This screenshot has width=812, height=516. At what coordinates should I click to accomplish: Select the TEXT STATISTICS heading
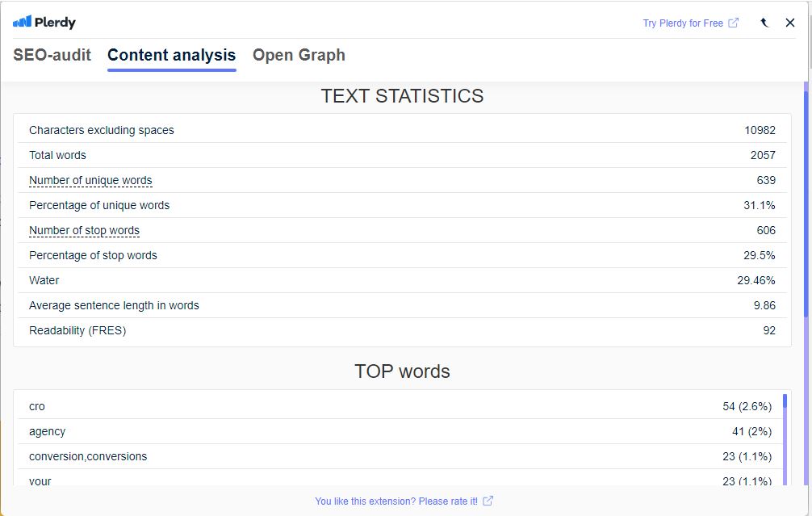pos(403,96)
